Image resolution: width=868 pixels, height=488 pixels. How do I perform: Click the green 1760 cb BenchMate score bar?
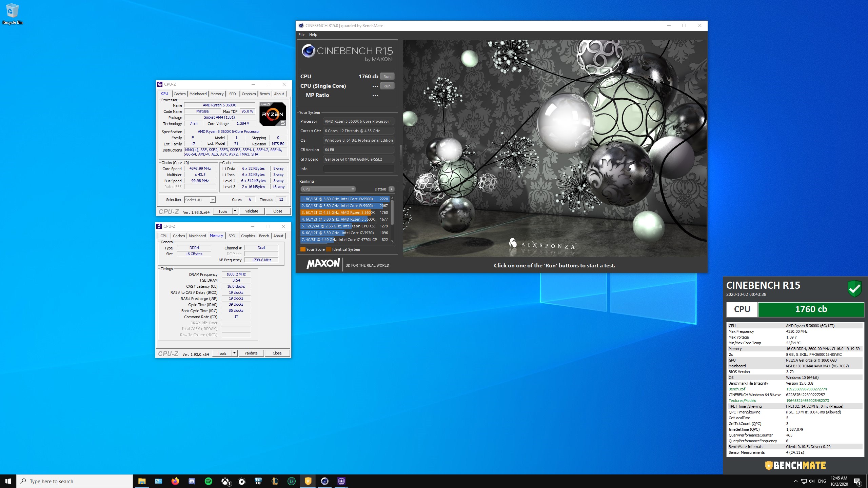click(x=811, y=309)
